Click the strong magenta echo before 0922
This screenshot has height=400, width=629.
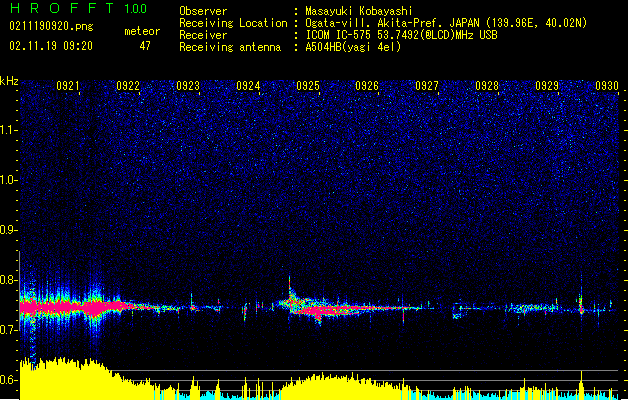[x=72, y=307]
